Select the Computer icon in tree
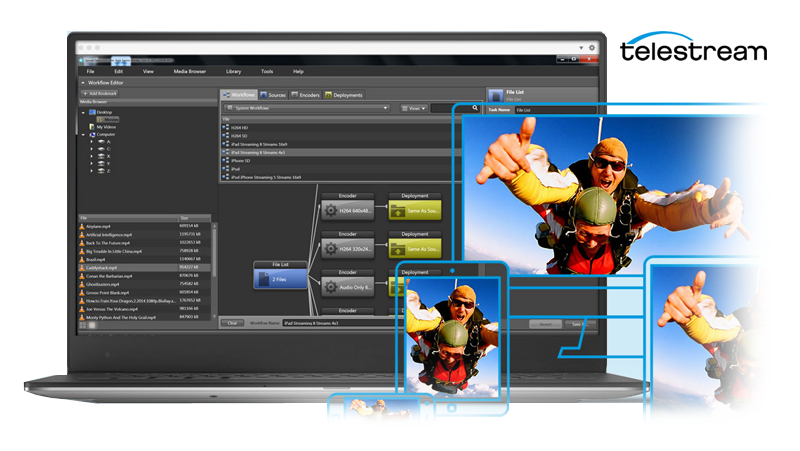 (x=92, y=135)
